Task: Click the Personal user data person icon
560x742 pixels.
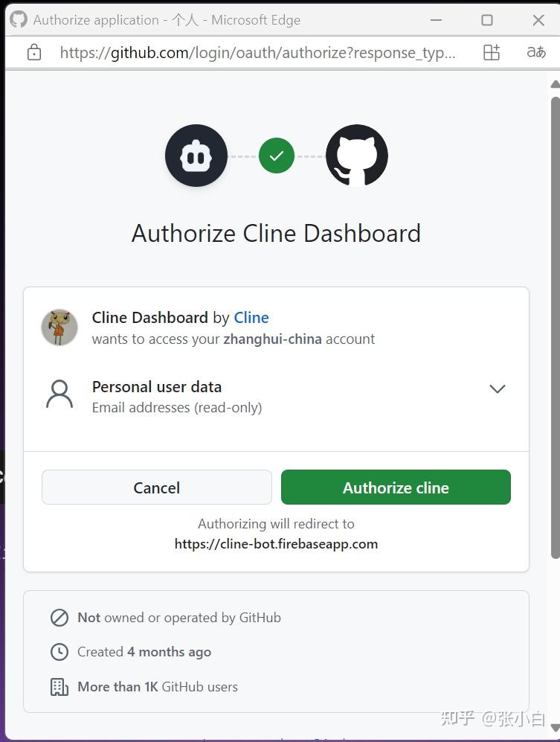Action: pyautogui.click(x=59, y=394)
